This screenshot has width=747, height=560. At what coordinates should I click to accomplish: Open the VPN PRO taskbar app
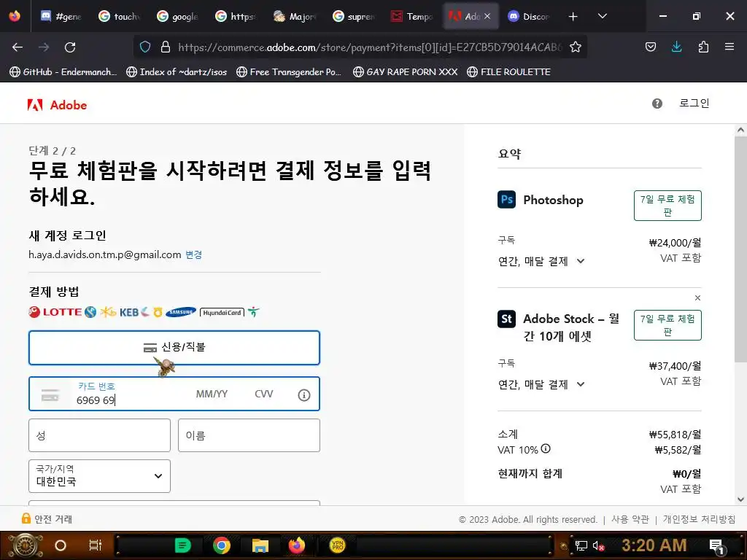(x=337, y=545)
